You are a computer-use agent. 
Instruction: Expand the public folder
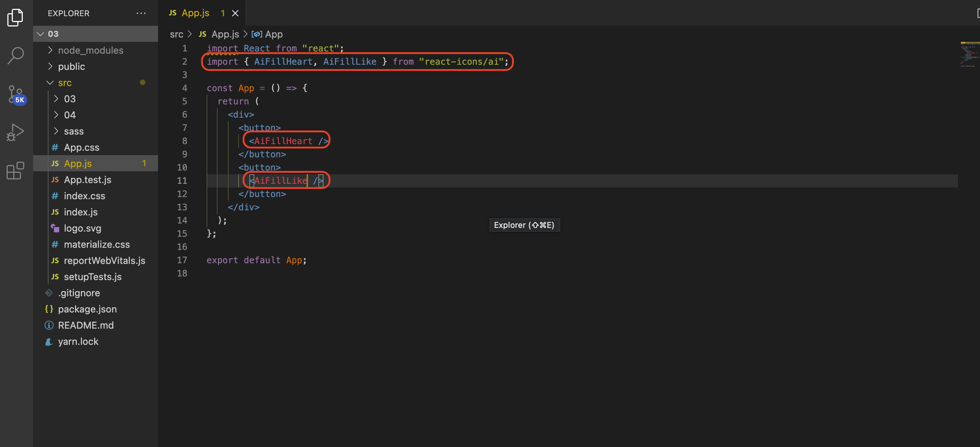(x=72, y=67)
